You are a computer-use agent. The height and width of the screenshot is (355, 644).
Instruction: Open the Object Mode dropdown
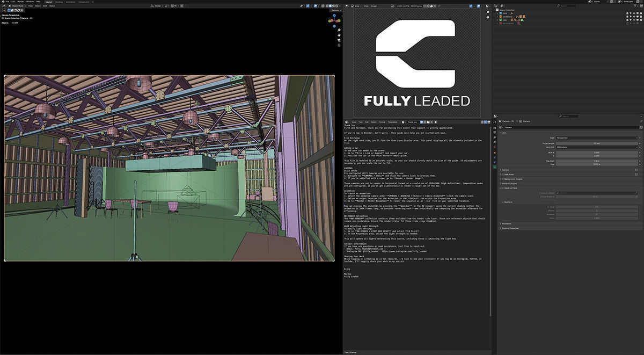(x=17, y=6)
